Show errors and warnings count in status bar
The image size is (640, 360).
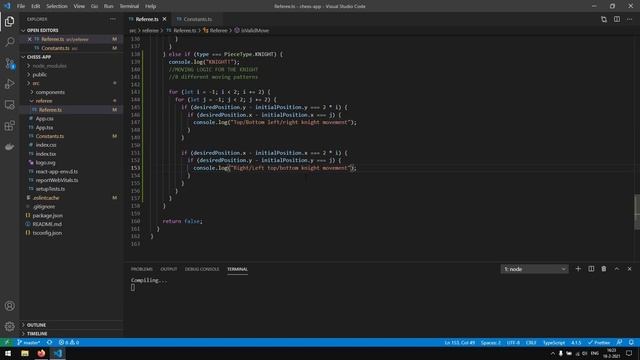click(69, 342)
